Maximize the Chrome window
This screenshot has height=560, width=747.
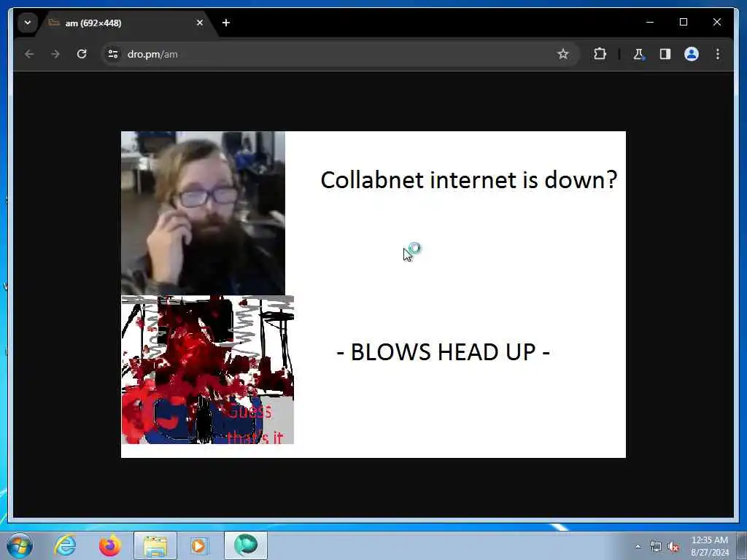pos(683,22)
